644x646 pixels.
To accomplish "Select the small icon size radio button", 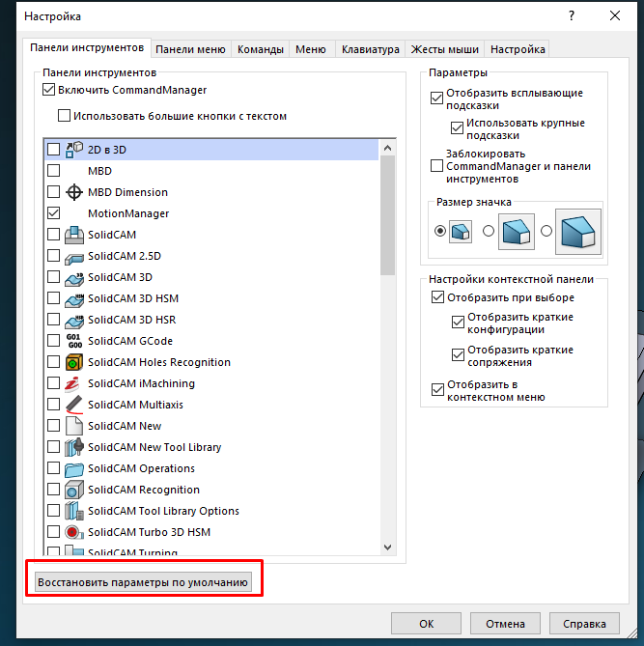I will click(x=440, y=231).
